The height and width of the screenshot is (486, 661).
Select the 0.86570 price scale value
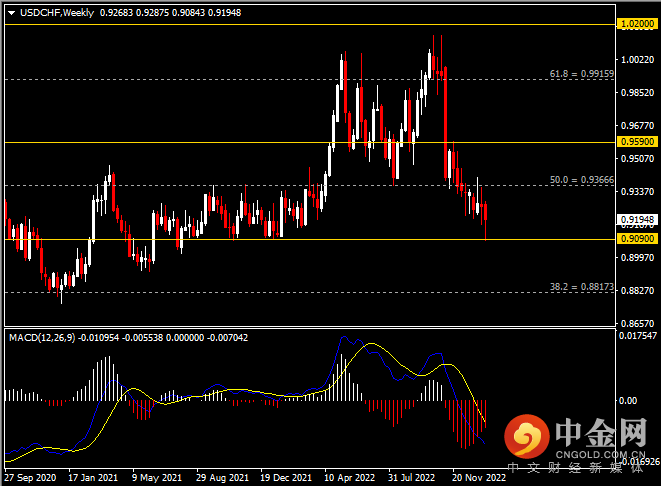(x=637, y=323)
